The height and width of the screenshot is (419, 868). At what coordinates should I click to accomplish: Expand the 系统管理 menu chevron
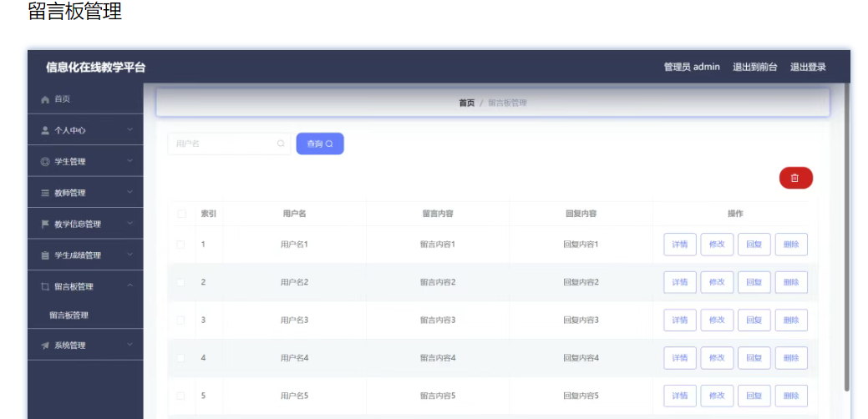coord(130,345)
